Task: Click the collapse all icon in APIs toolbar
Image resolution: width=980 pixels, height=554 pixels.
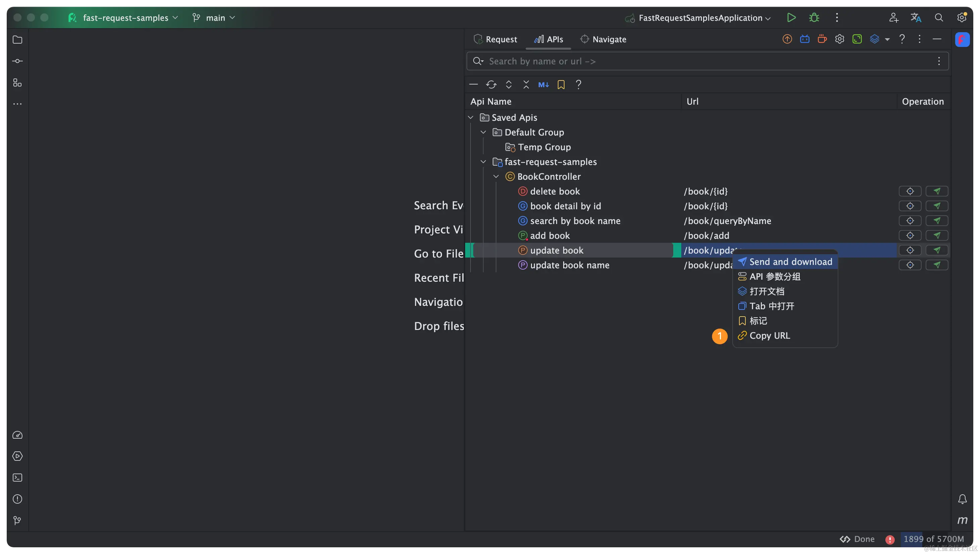Action: (526, 85)
